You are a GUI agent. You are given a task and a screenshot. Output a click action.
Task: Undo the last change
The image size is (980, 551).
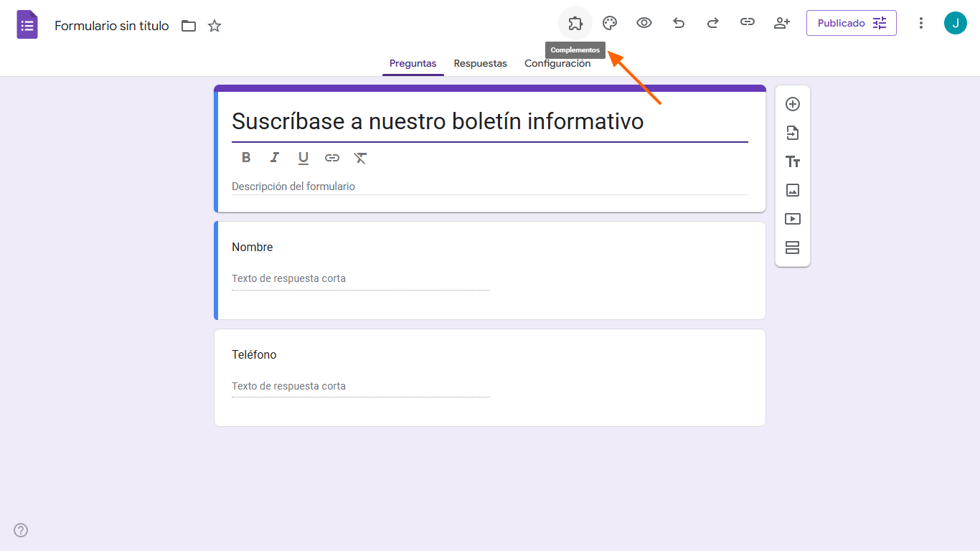coord(678,22)
